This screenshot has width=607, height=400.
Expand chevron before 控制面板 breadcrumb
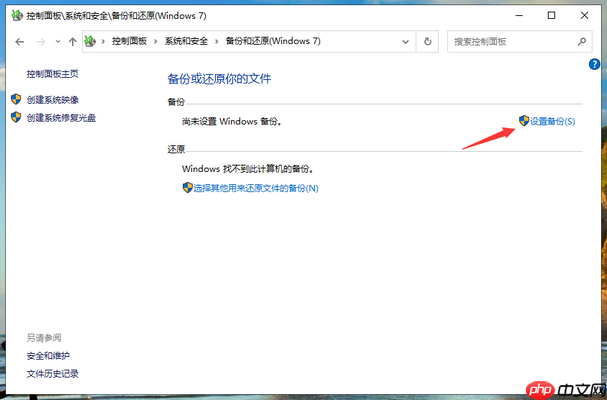point(103,41)
